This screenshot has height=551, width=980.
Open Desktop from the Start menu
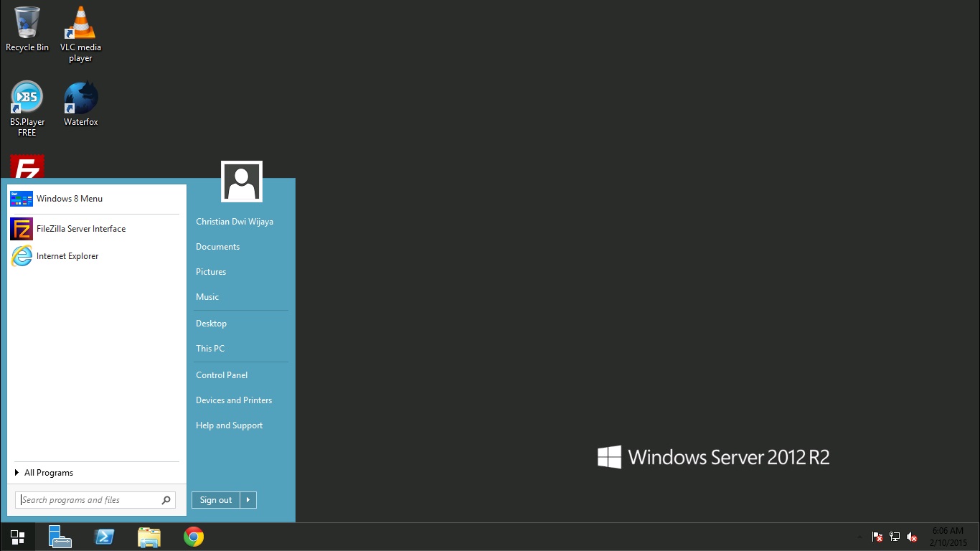[x=211, y=324]
